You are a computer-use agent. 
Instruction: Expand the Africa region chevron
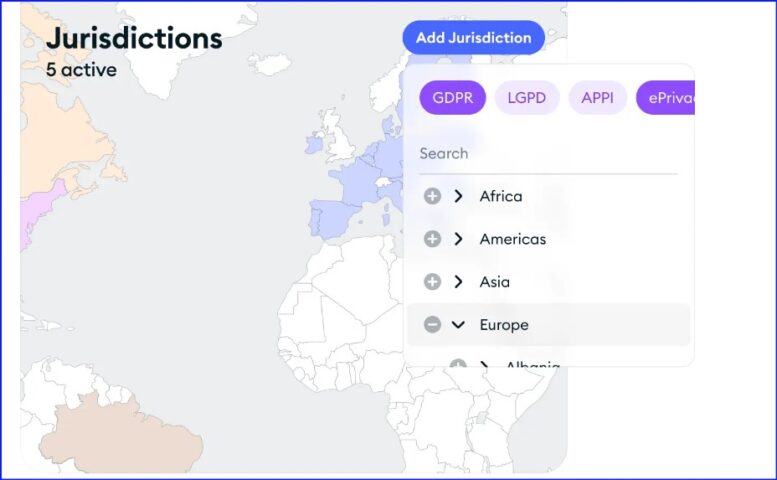pyautogui.click(x=458, y=196)
